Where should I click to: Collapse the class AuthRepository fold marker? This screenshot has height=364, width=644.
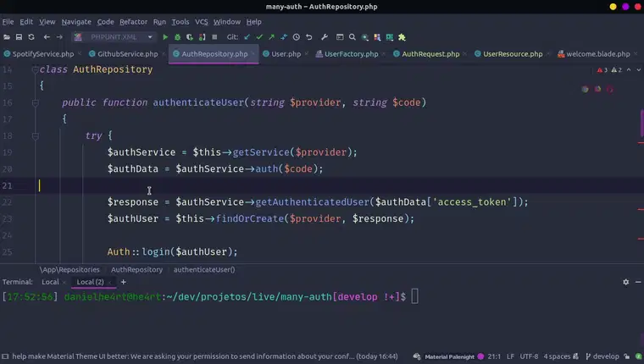(36, 69)
